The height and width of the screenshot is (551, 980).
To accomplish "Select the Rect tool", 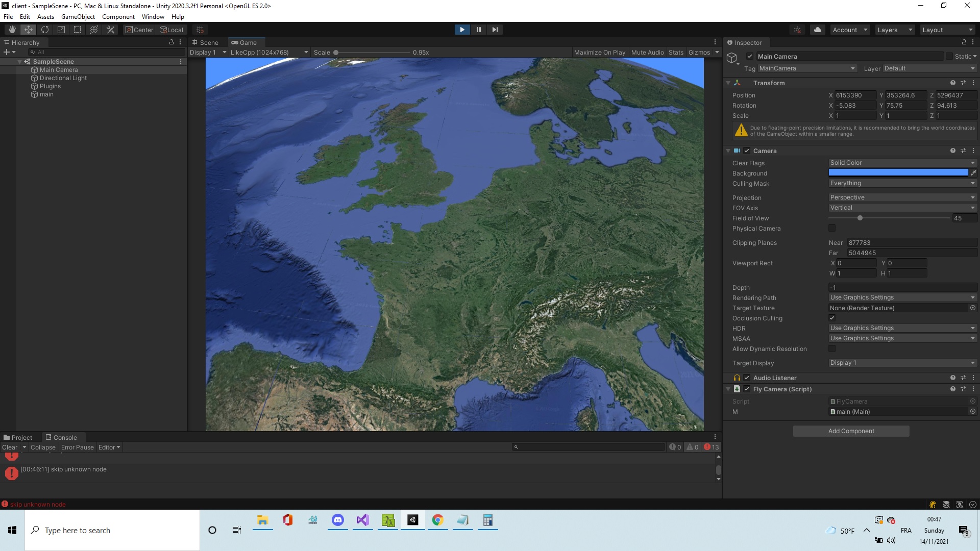I will coord(78,30).
